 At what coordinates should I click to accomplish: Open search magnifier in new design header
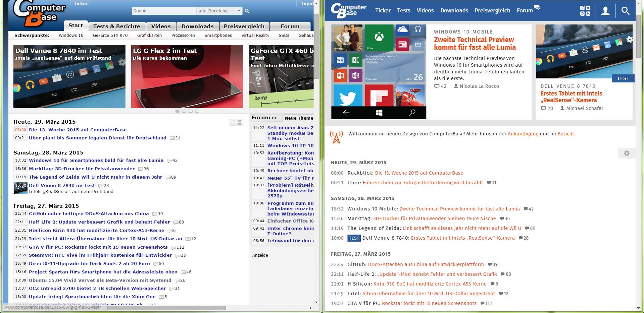tap(625, 11)
